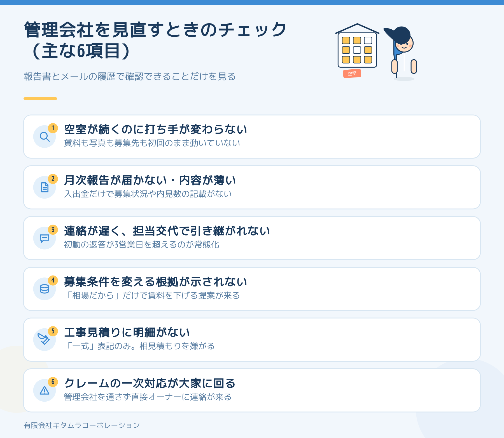Click number badge 4
Screen dimensions: 504x438
tap(53, 280)
